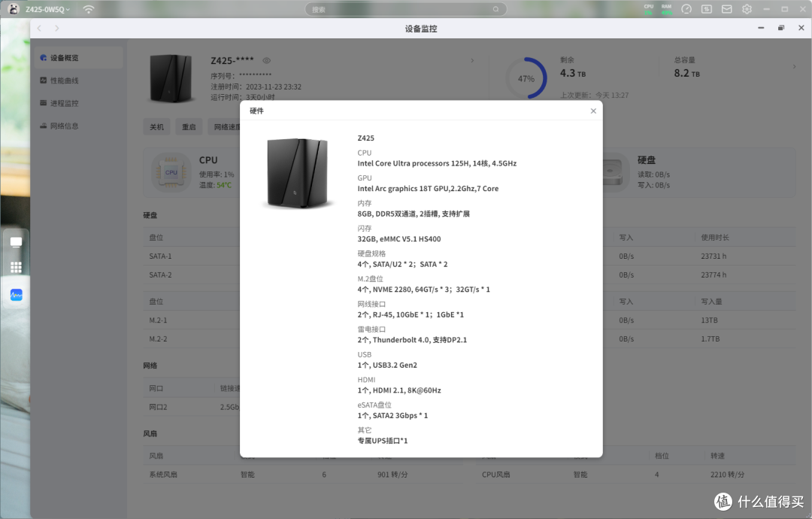
Task: Open the transfer arrows icon in top bar
Action: (706, 9)
